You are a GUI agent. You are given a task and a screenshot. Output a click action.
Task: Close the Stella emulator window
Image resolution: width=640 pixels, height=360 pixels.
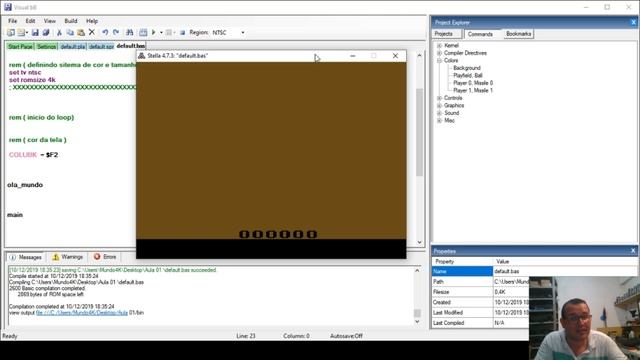point(395,56)
